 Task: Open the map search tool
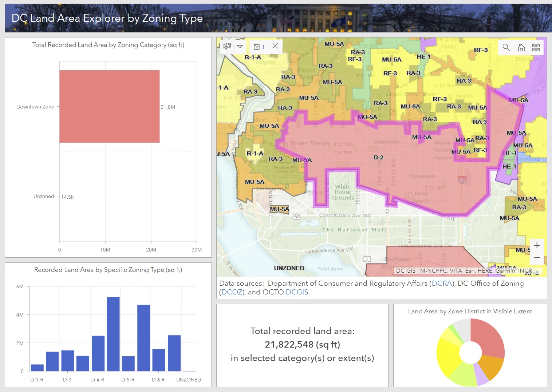(x=506, y=47)
